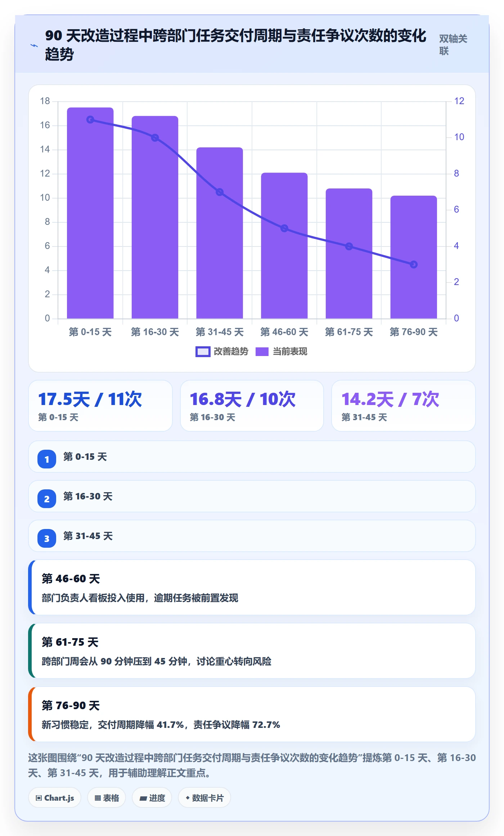Click the line point above 第 46-60 天
Viewport: 504px width, 836px height.
pos(284,228)
